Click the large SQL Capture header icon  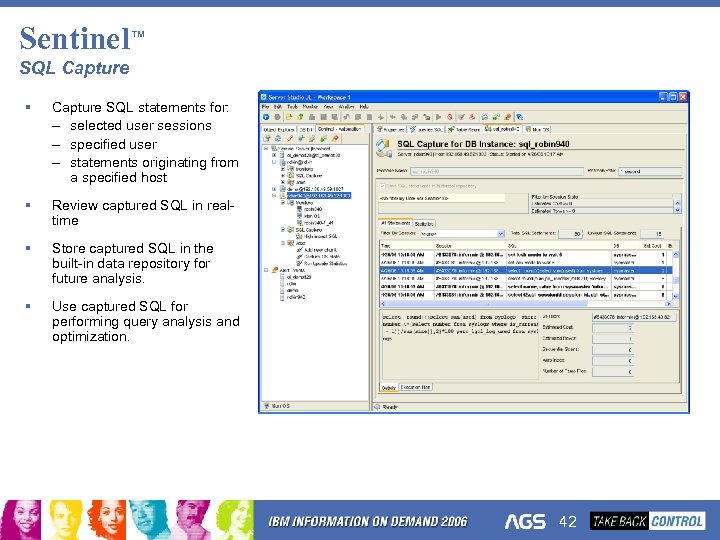(x=383, y=148)
